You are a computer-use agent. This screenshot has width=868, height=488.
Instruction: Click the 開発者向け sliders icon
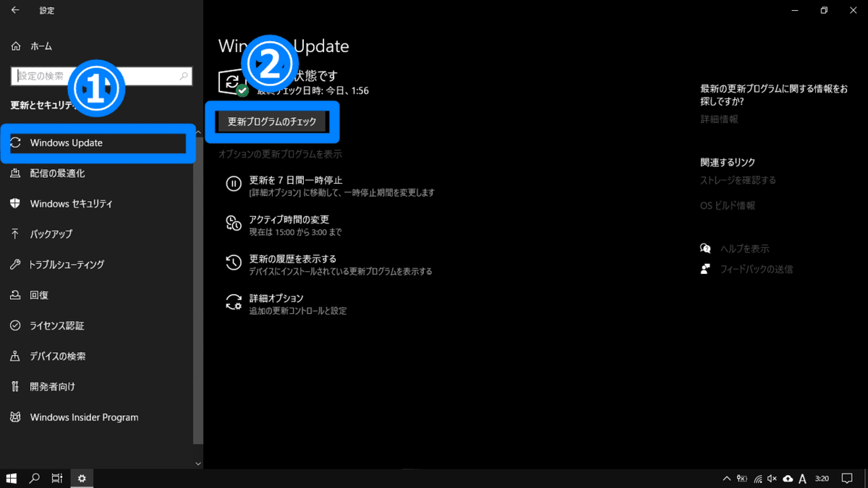tap(15, 387)
